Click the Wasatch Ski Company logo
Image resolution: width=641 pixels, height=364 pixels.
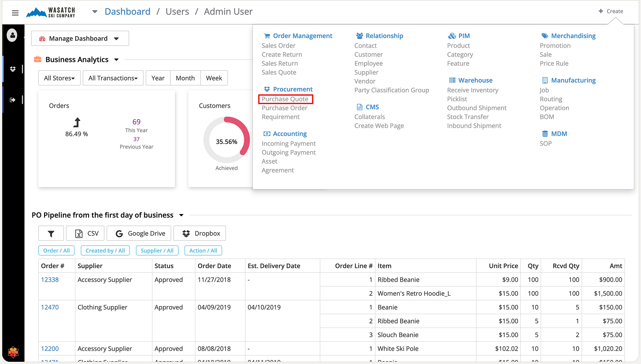click(51, 12)
